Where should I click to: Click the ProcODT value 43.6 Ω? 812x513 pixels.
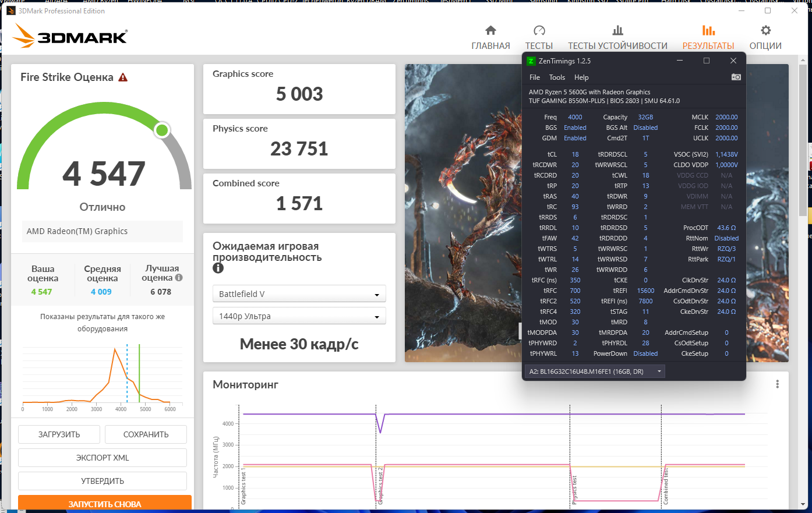[726, 228]
